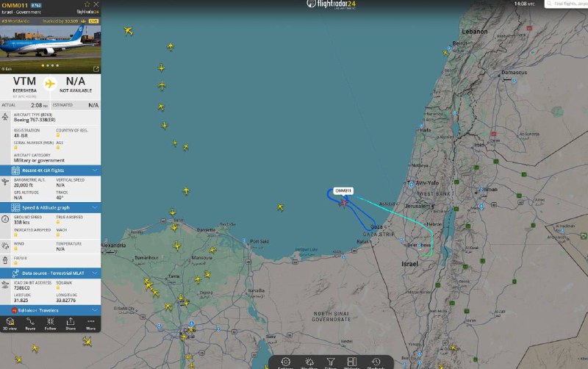Open the Weather layer tool
This screenshot has height=369, width=588.
[x=309, y=362]
